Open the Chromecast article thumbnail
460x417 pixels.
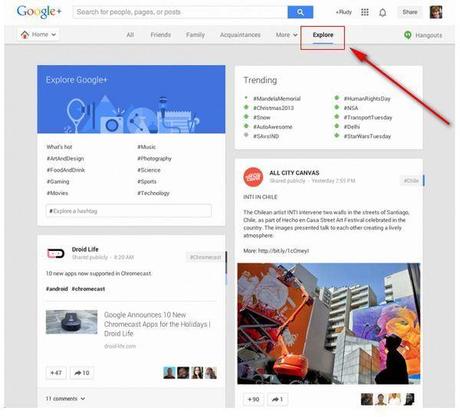(x=71, y=322)
